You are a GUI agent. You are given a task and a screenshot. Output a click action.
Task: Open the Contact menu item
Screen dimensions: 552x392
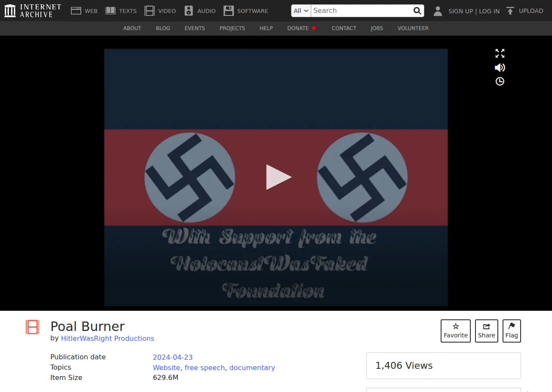tap(344, 28)
